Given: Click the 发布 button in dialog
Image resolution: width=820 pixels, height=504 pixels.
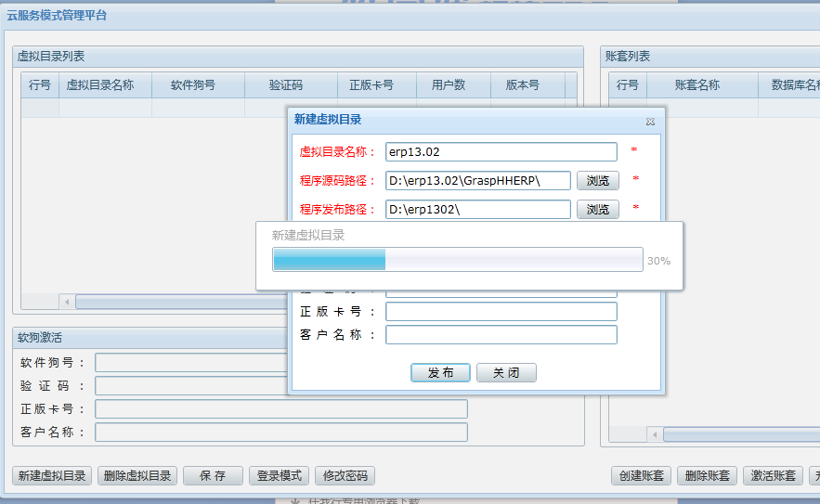Looking at the screenshot, I should pos(441,372).
